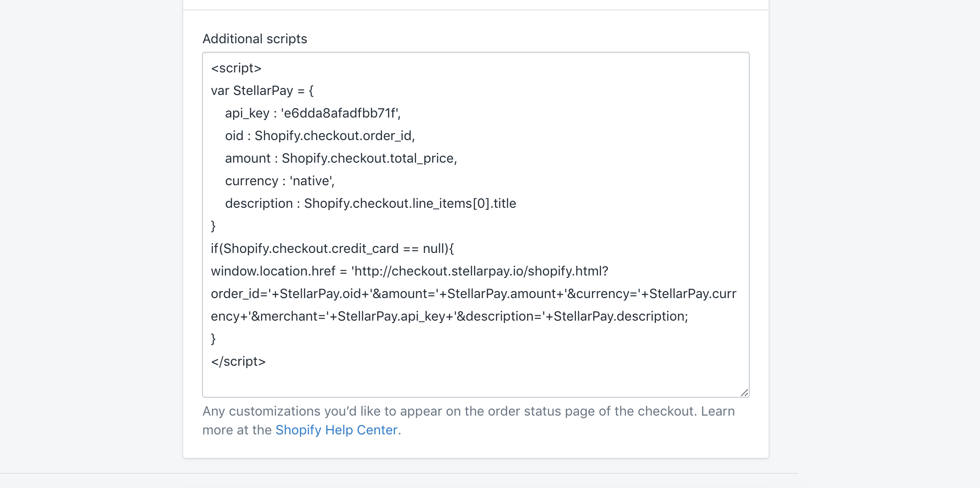Viewport: 980px width, 488px height.
Task: Click the description line_items[0].title text
Action: pos(410,204)
